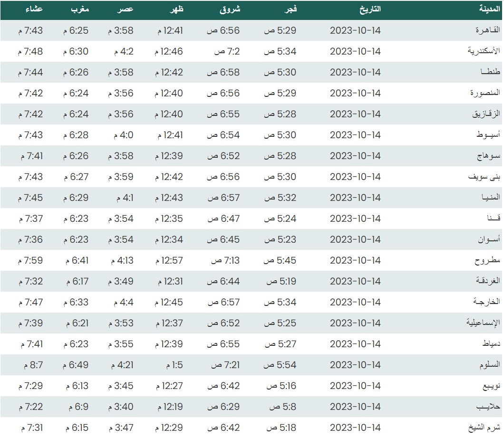Screen dimensions: 504x438
Task: Click the عصر column header
Action: point(126,9)
